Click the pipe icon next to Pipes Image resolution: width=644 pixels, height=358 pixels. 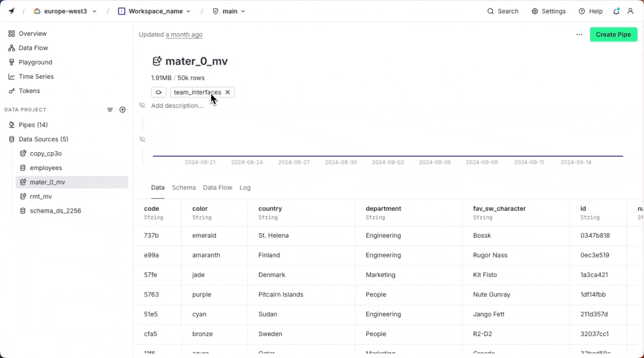[x=11, y=125]
